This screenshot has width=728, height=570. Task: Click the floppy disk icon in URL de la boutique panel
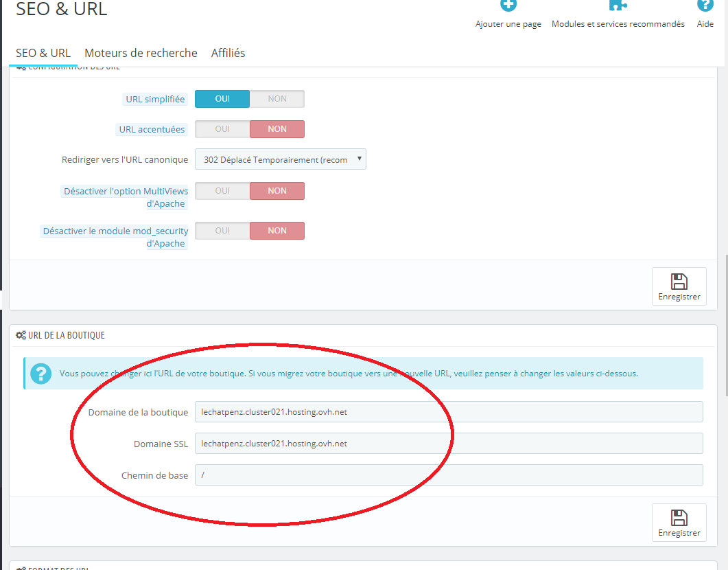[679, 518]
